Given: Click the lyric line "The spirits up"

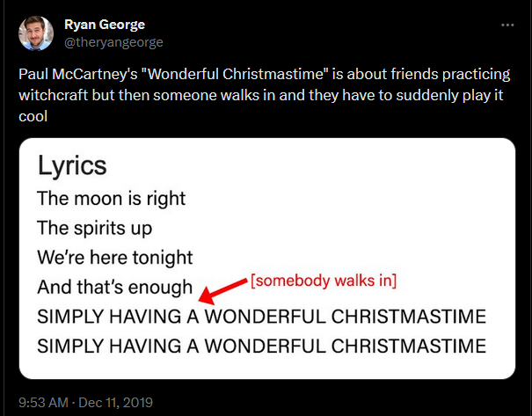Looking at the screenshot, I should pyautogui.click(x=94, y=228).
